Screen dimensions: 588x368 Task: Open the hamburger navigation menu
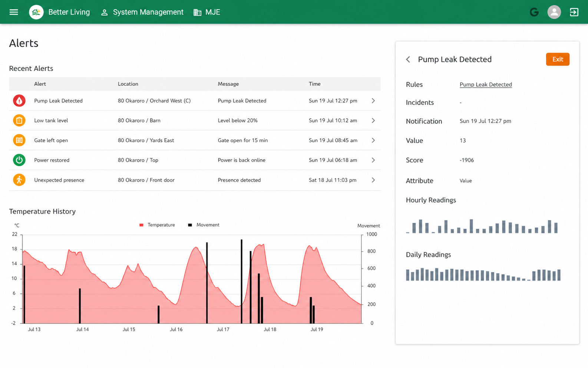[14, 12]
